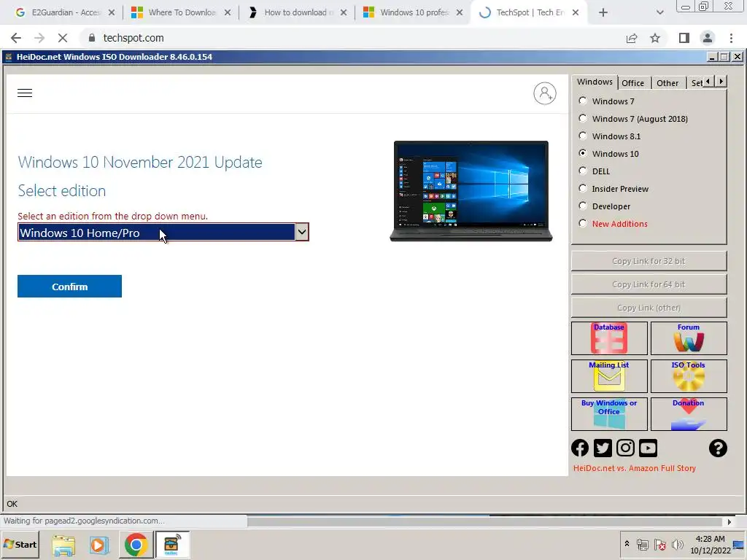Click the techspot.com address bar
Viewport: 747px width, 560px height.
(x=352, y=38)
